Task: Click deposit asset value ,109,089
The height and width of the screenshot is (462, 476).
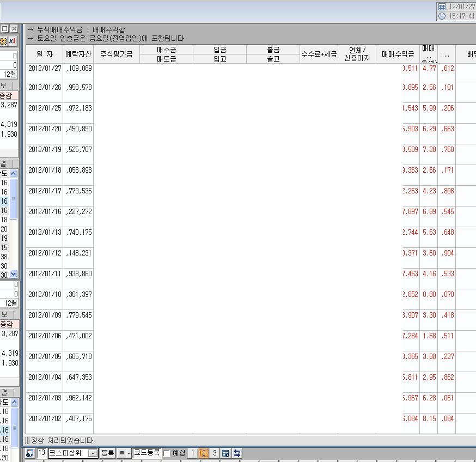Action: coord(79,68)
